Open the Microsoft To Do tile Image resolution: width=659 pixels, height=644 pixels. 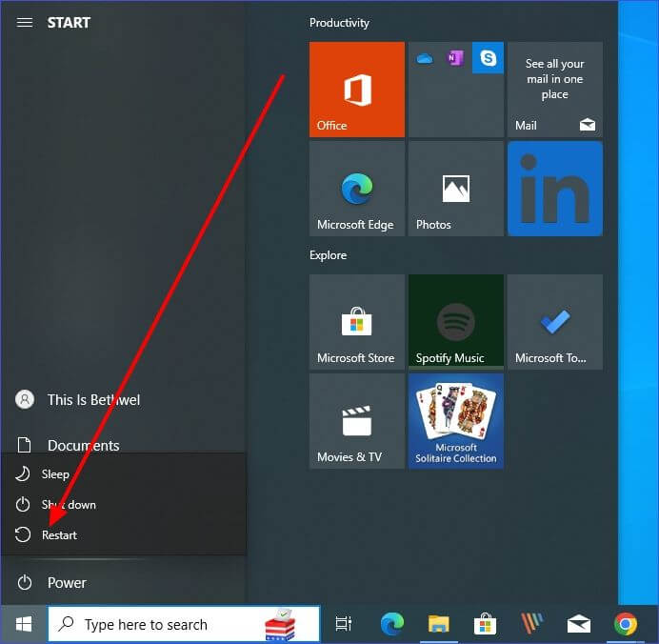[555, 322]
